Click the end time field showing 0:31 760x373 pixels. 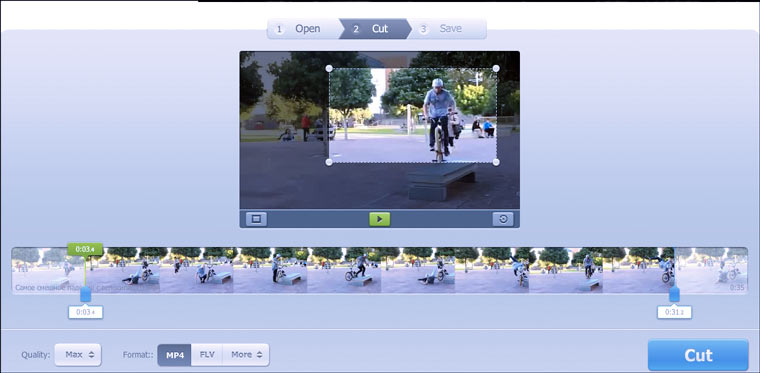[674, 312]
